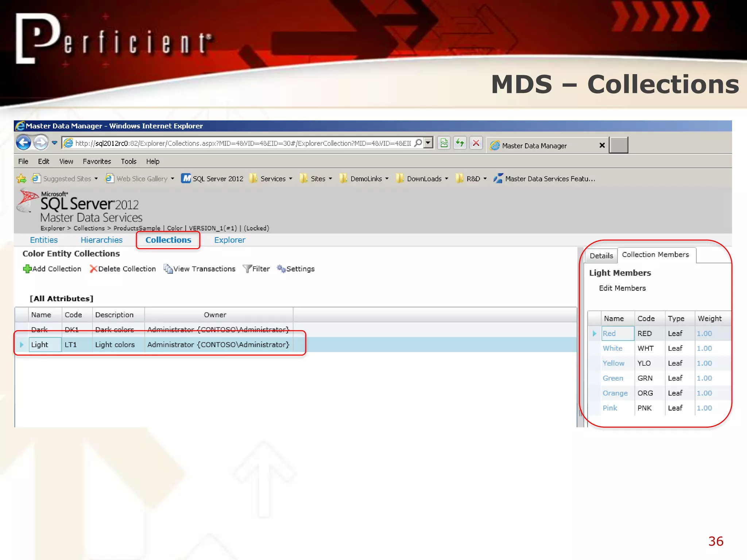Sort collections by Description column header
This screenshot has width=747, height=560.
click(118, 315)
